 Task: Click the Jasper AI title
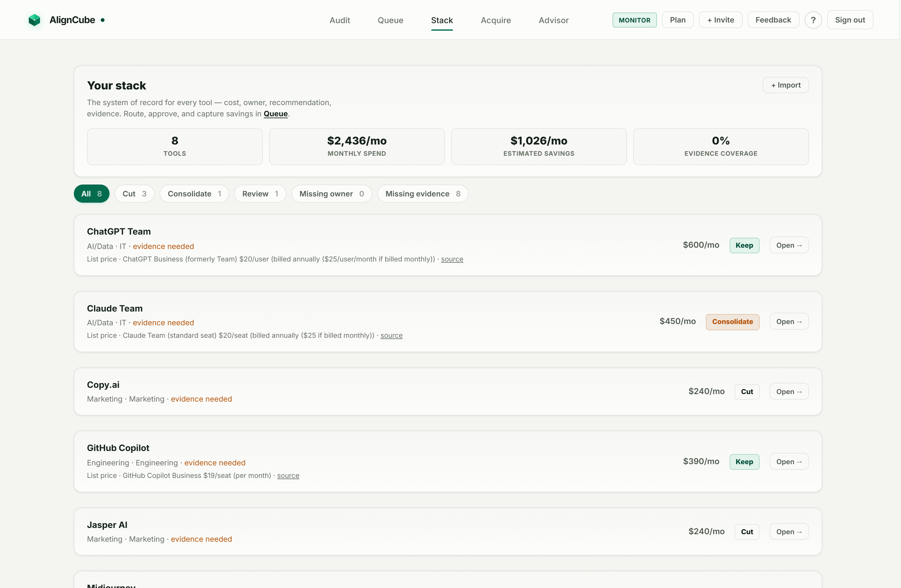(x=107, y=525)
